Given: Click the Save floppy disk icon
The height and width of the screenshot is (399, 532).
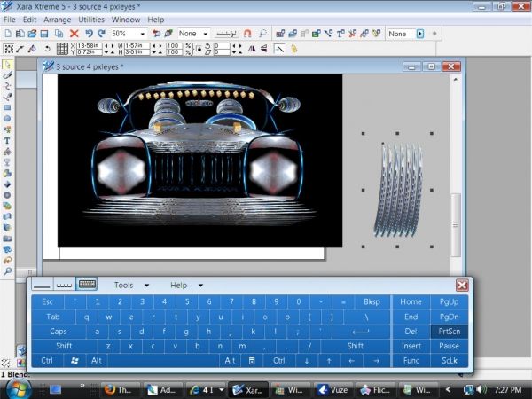Looking at the screenshot, I should (44, 34).
